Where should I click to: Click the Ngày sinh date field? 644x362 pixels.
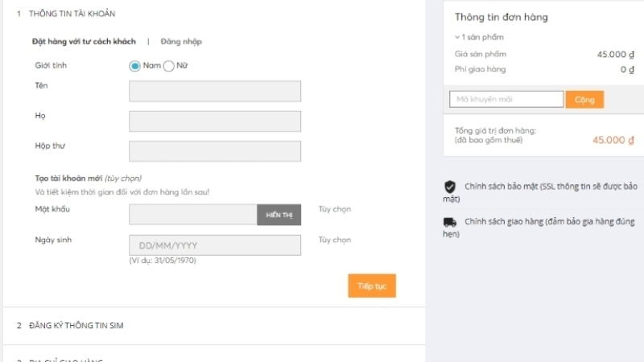click(215, 245)
